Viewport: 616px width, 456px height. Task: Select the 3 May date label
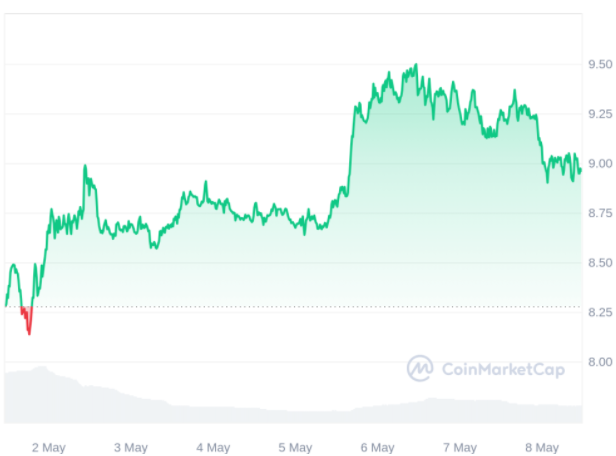(x=131, y=446)
